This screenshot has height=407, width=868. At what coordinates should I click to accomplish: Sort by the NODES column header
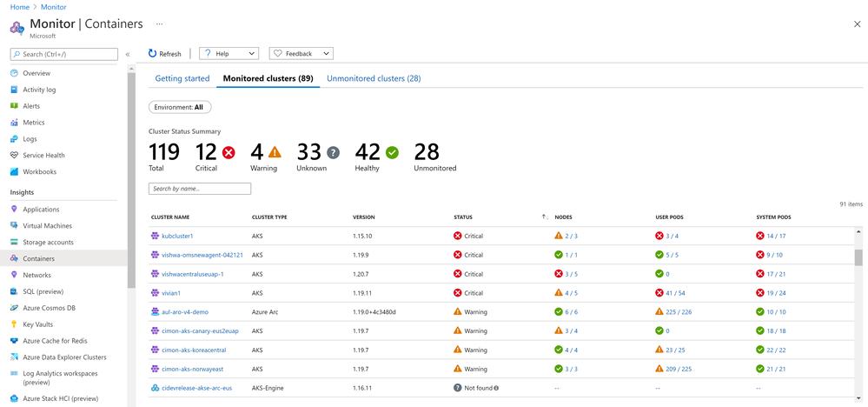[564, 217]
